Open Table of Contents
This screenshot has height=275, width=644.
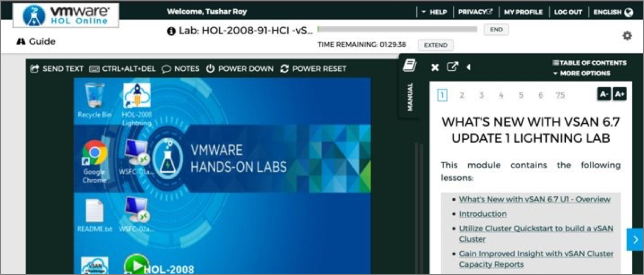click(589, 63)
